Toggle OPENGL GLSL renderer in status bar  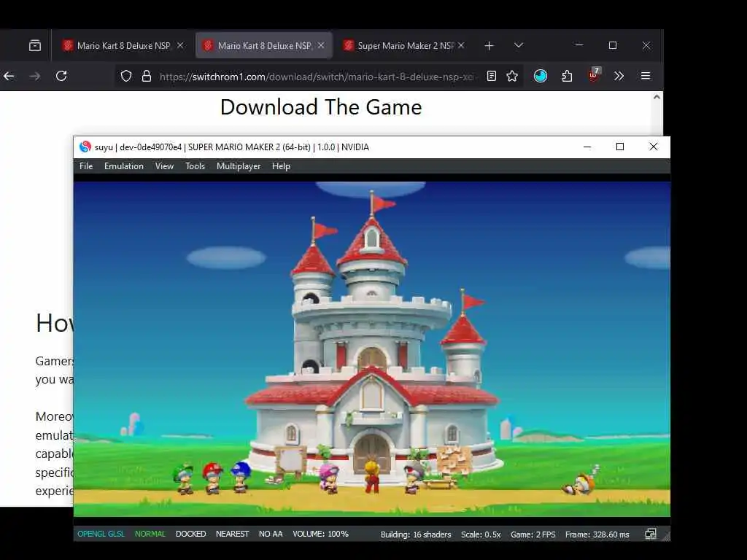[101, 534]
